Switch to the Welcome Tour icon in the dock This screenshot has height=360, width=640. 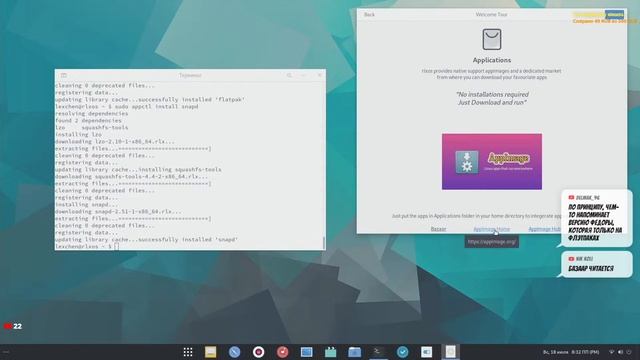coord(451,352)
